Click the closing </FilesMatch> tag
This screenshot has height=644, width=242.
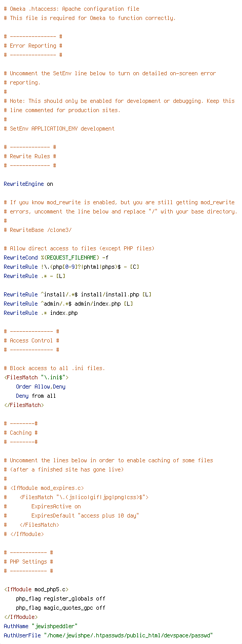[24, 405]
